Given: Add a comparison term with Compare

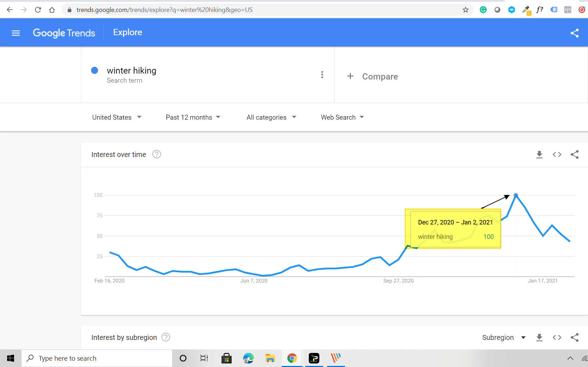Looking at the screenshot, I should tap(373, 76).
